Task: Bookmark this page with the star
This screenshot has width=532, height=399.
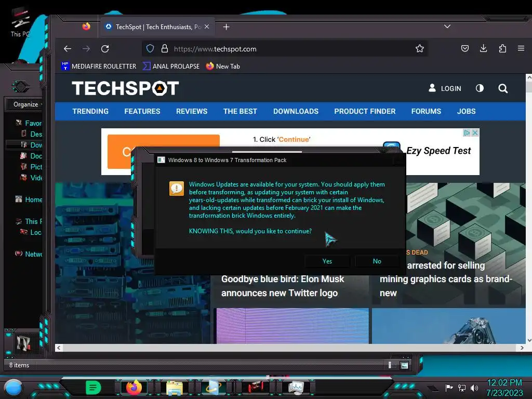Action: click(x=420, y=48)
